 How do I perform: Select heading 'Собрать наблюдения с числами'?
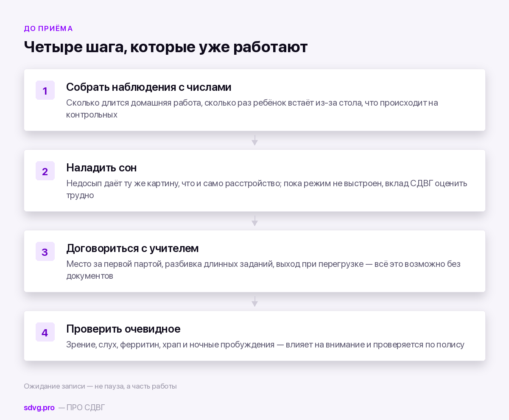coord(149,87)
